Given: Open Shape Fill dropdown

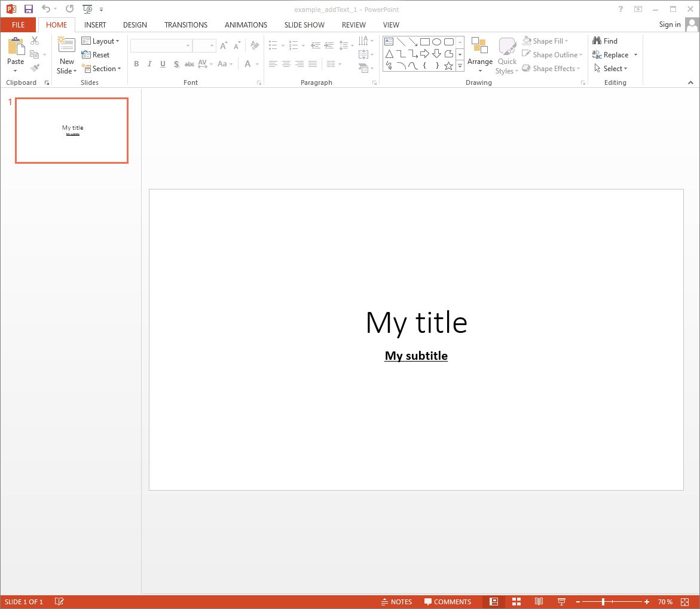Looking at the screenshot, I should [x=545, y=41].
